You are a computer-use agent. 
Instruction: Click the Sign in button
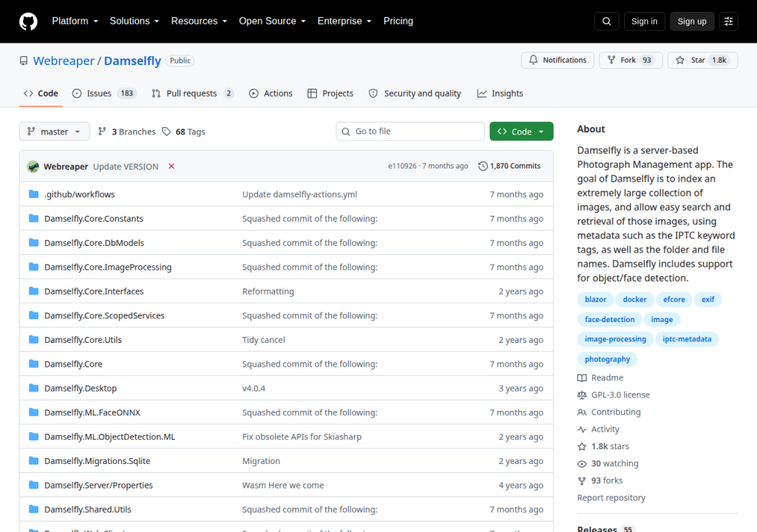click(x=644, y=21)
